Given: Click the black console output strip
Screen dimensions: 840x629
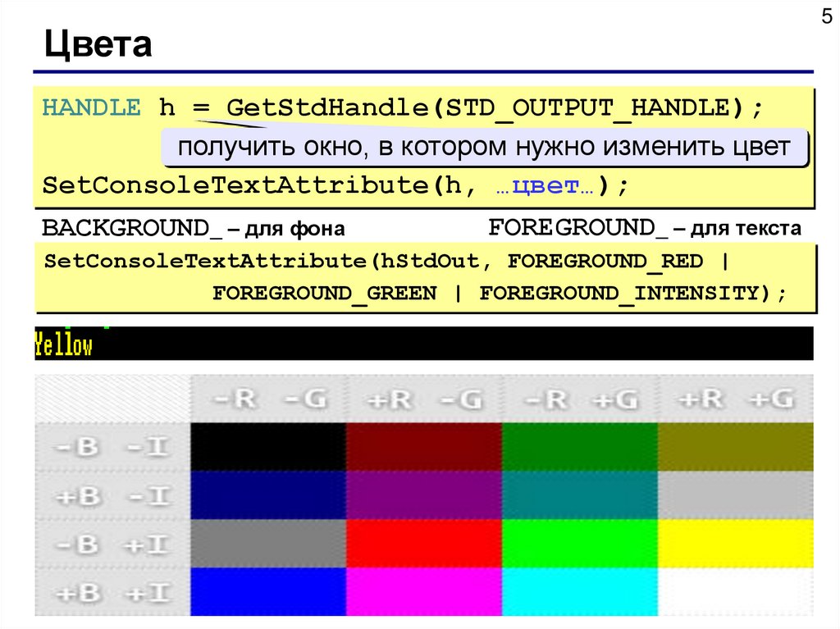Looking at the screenshot, I should (424, 343).
